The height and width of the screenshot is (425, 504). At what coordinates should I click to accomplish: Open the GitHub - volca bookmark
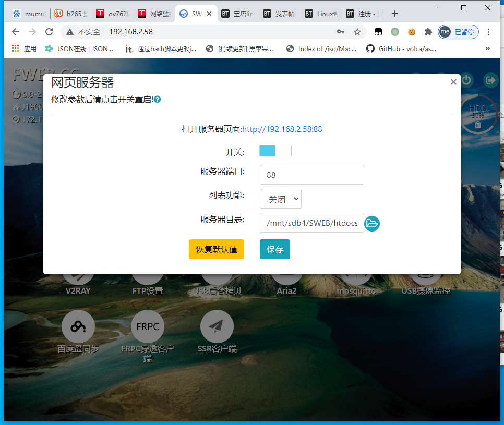(401, 48)
